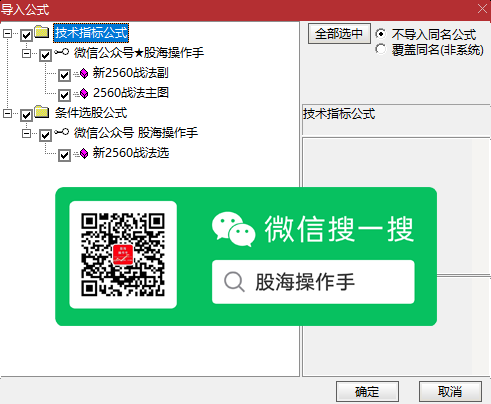Click the 条件选股公式 folder icon
This screenshot has width=491, height=404.
(42, 112)
